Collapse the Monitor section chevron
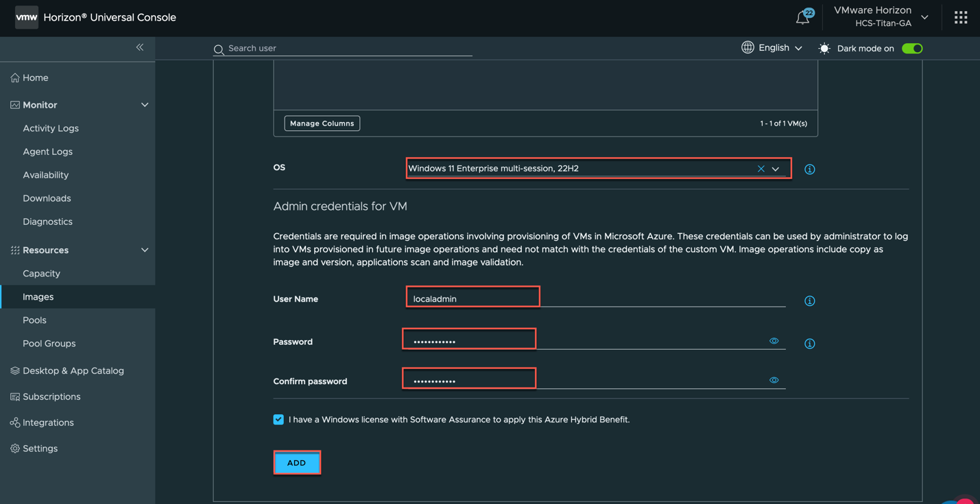The image size is (980, 504). click(x=145, y=105)
